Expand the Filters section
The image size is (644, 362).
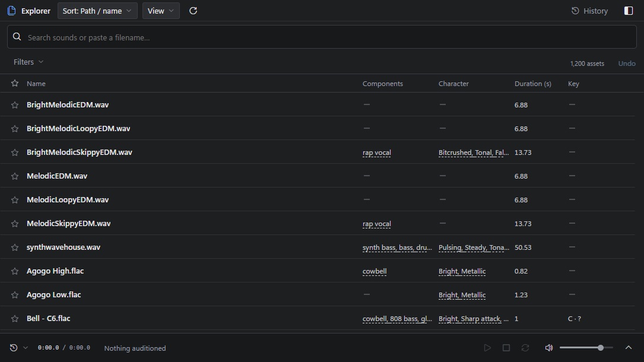[x=28, y=62]
